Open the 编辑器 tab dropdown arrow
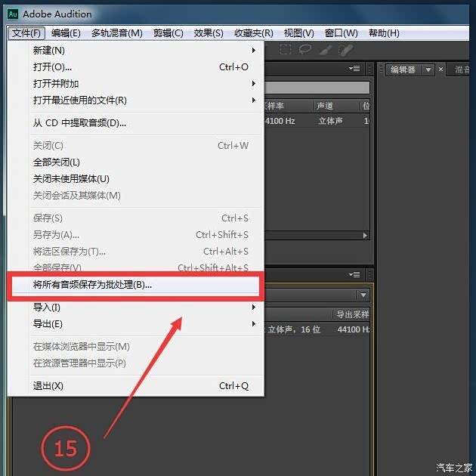The image size is (476, 476). click(x=428, y=70)
